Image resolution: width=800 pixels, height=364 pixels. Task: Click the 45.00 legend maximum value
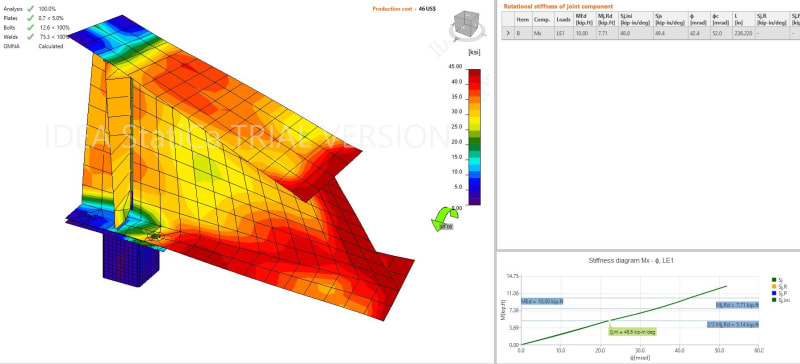pos(455,67)
